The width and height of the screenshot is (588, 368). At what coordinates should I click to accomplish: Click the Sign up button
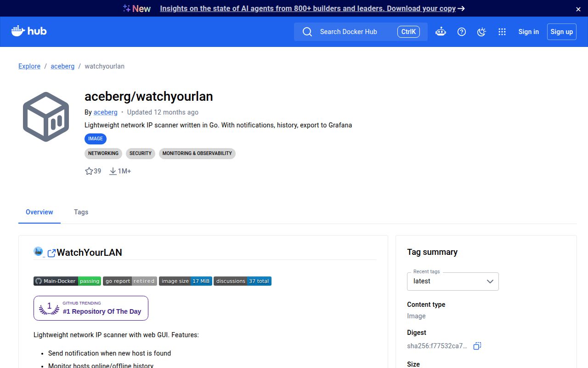(562, 32)
